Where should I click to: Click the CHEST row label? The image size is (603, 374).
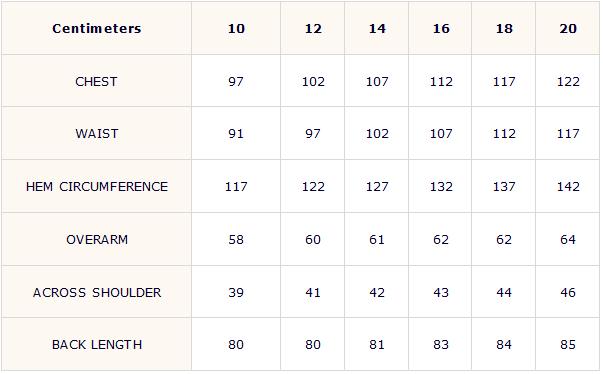(96, 81)
